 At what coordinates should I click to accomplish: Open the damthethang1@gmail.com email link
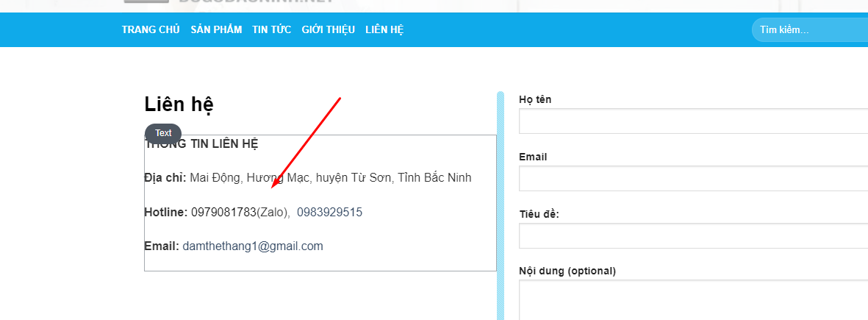[x=253, y=246]
